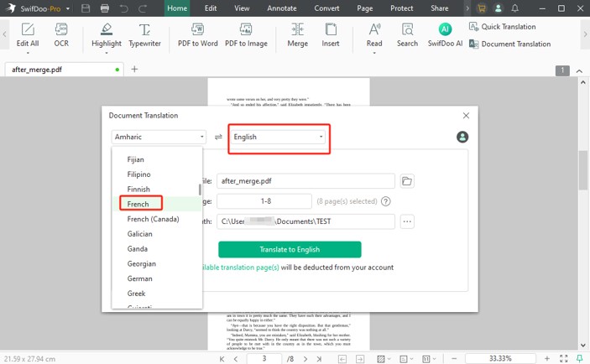Click the ellipsis output path button
The image size is (590, 364).
pyautogui.click(x=407, y=221)
